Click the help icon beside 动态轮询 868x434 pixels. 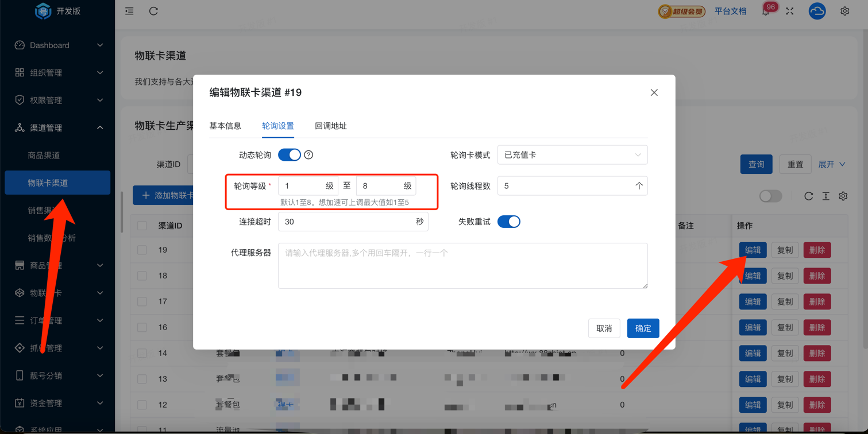[308, 155]
